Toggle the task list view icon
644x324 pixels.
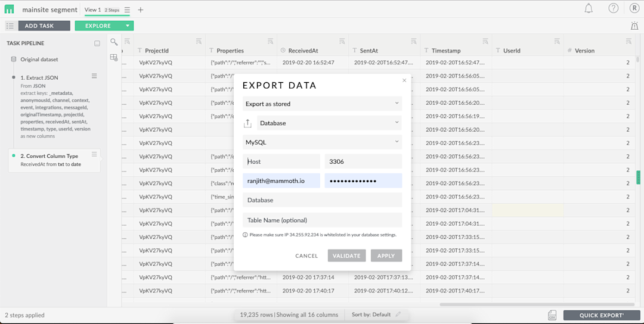[x=10, y=26]
